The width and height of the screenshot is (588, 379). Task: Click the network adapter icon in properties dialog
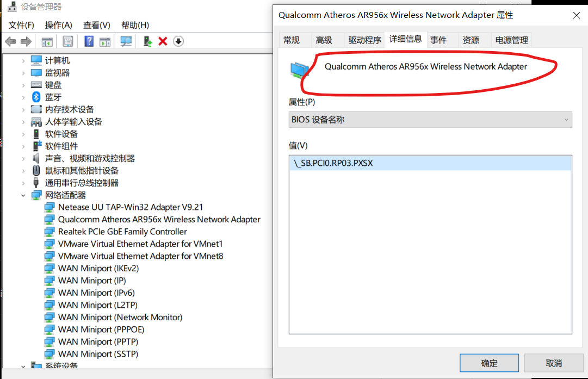point(300,70)
